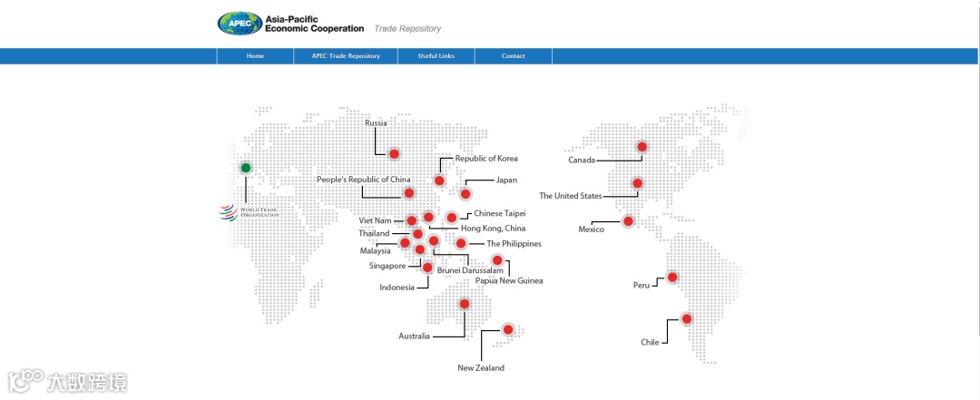This screenshot has width=980, height=400.
Task: Click the Mexico label
Action: pos(592,230)
